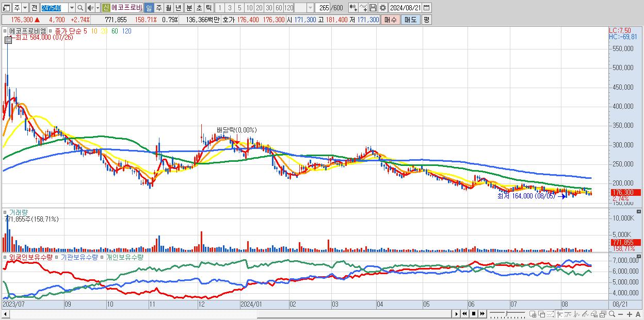The height and width of the screenshot is (320, 644).
Task: Click the dotted selection chart icon
Action: pos(551,314)
